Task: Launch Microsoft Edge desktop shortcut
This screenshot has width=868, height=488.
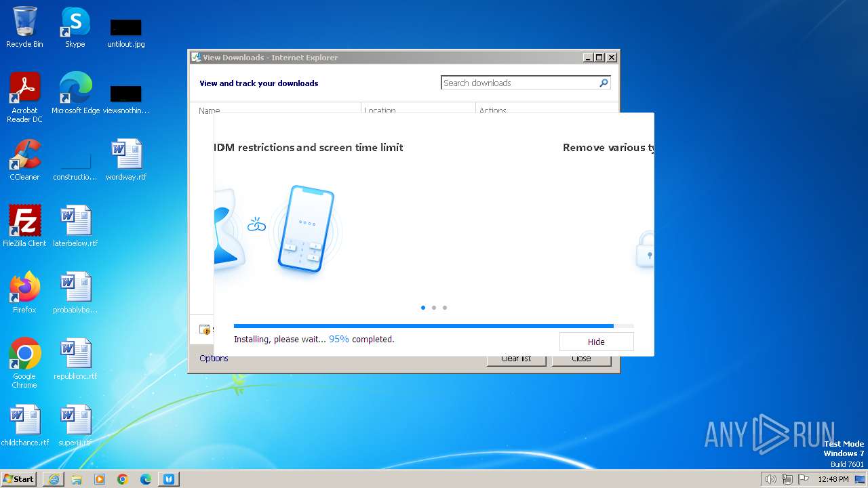Action: pyautogui.click(x=75, y=93)
